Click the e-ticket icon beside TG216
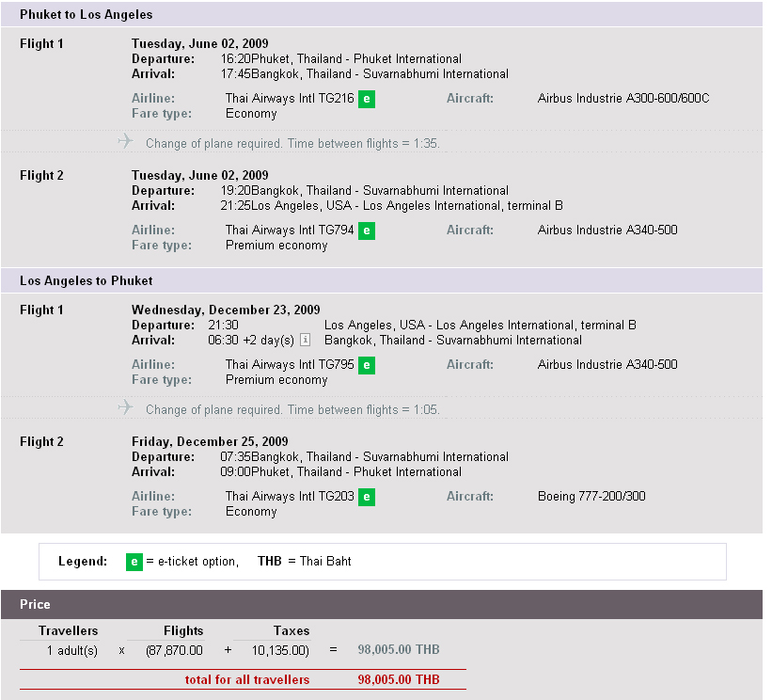This screenshot has height=700, width=772. (367, 99)
